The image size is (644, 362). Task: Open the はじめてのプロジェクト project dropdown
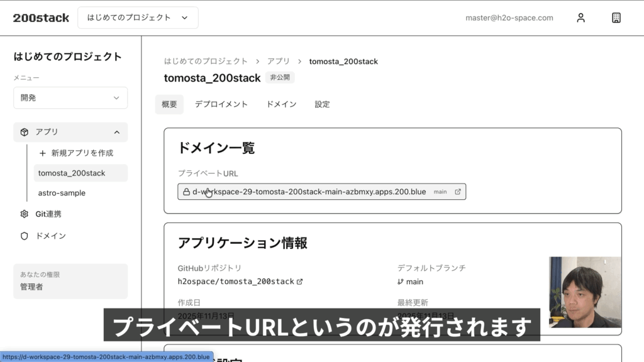[x=138, y=18]
